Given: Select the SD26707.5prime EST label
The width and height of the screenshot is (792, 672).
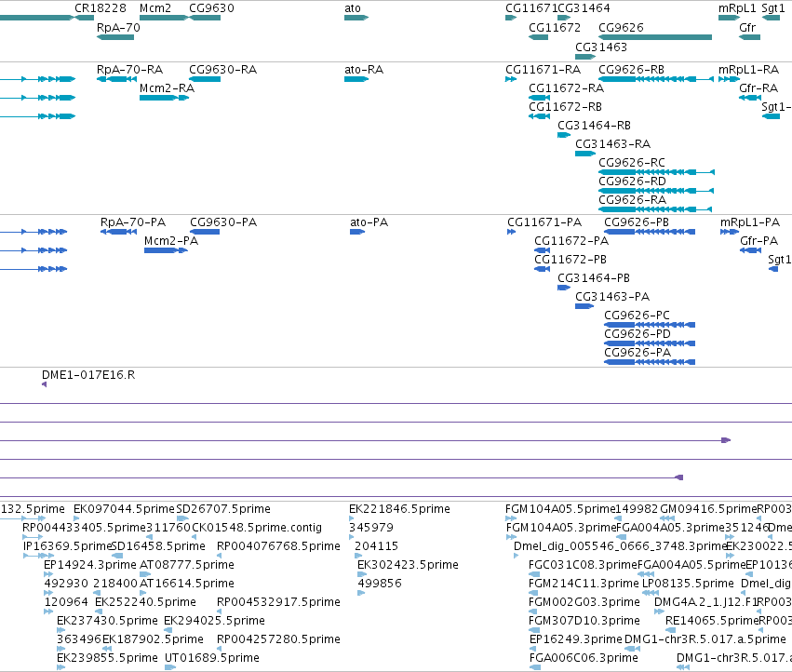Looking at the screenshot, I should (x=223, y=509).
